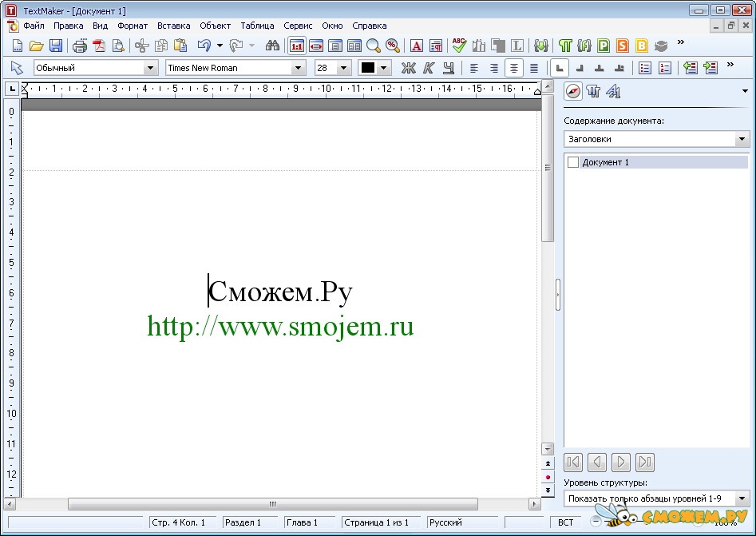This screenshot has width=756, height=536.
Task: Launch BasicMaker from the yellow B icon
Action: coord(642,46)
